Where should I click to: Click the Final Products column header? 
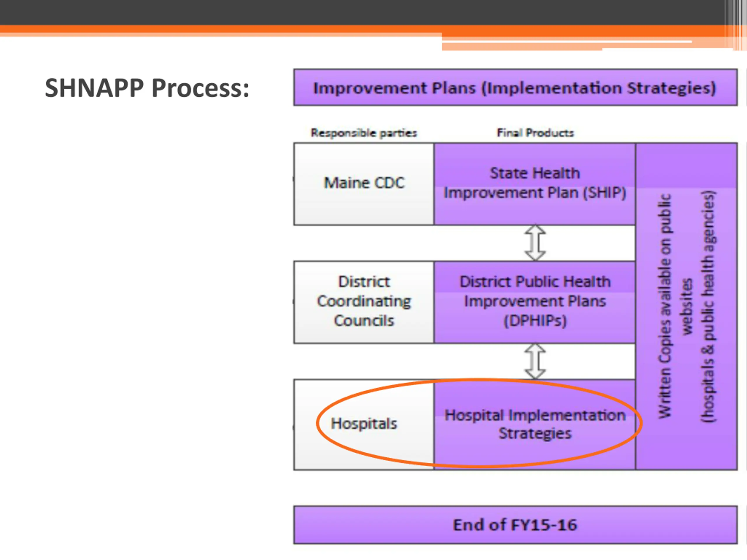[535, 133]
